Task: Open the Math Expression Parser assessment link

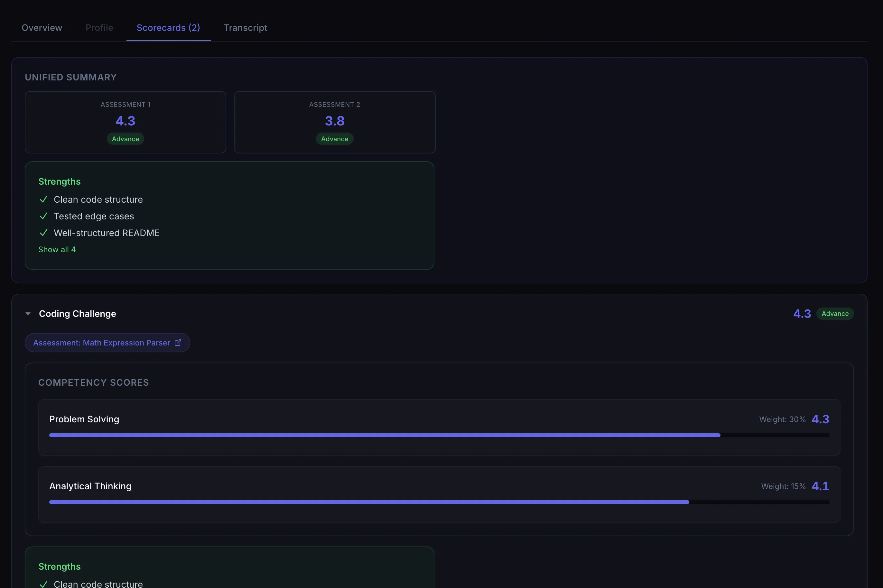Action: [x=107, y=342]
